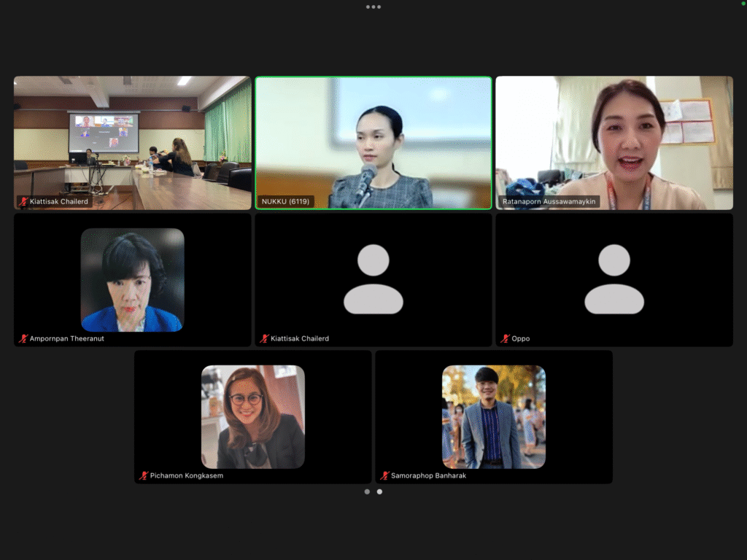
Task: Click Ampornpan Theeranut's profile picture
Action: tap(132, 280)
